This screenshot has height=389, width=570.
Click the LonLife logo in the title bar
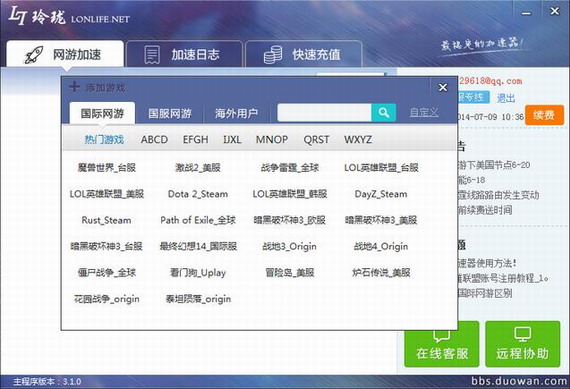point(69,17)
